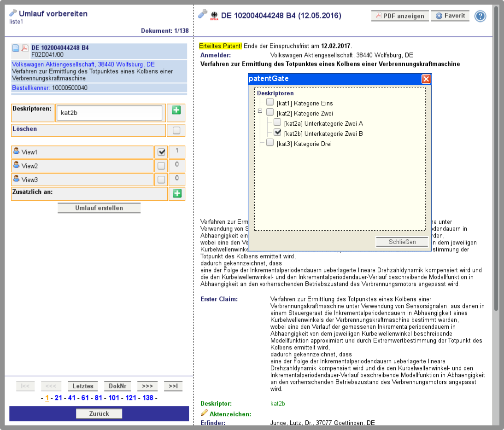Click the View2 user icon

click(x=16, y=164)
